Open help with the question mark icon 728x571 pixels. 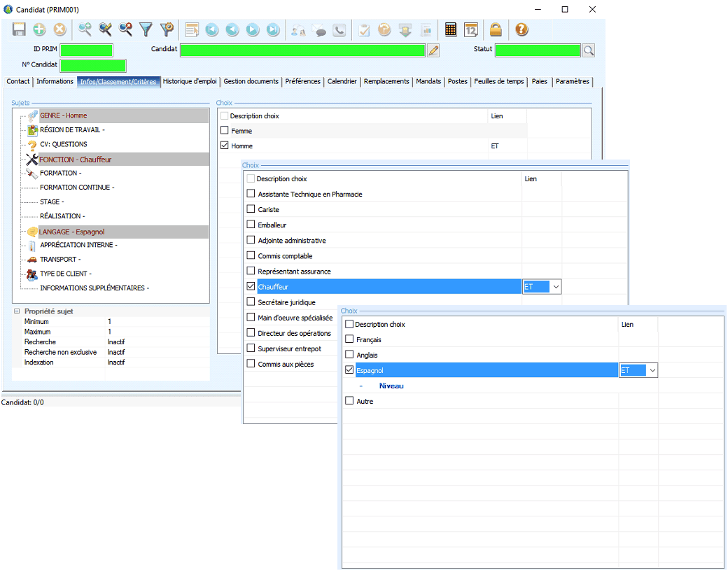[521, 29]
